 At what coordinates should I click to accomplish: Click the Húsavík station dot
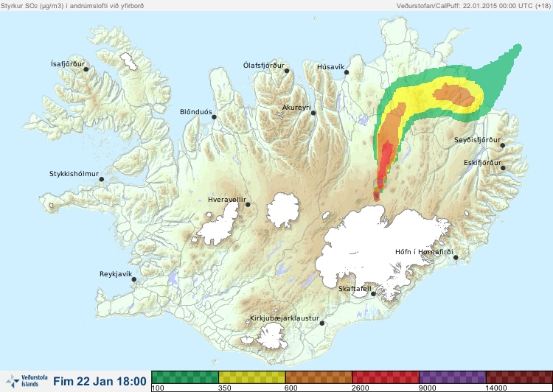[347, 72]
